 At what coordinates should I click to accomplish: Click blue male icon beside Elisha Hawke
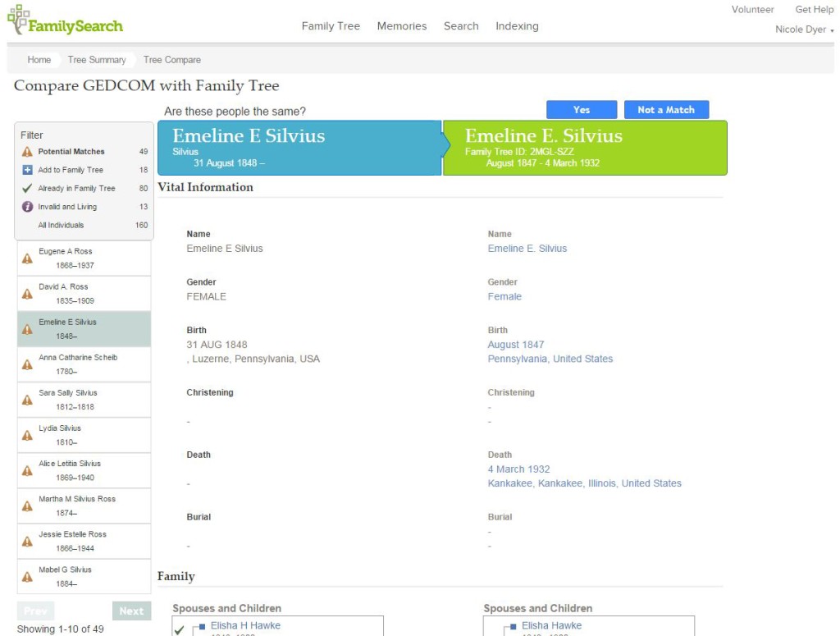point(514,626)
